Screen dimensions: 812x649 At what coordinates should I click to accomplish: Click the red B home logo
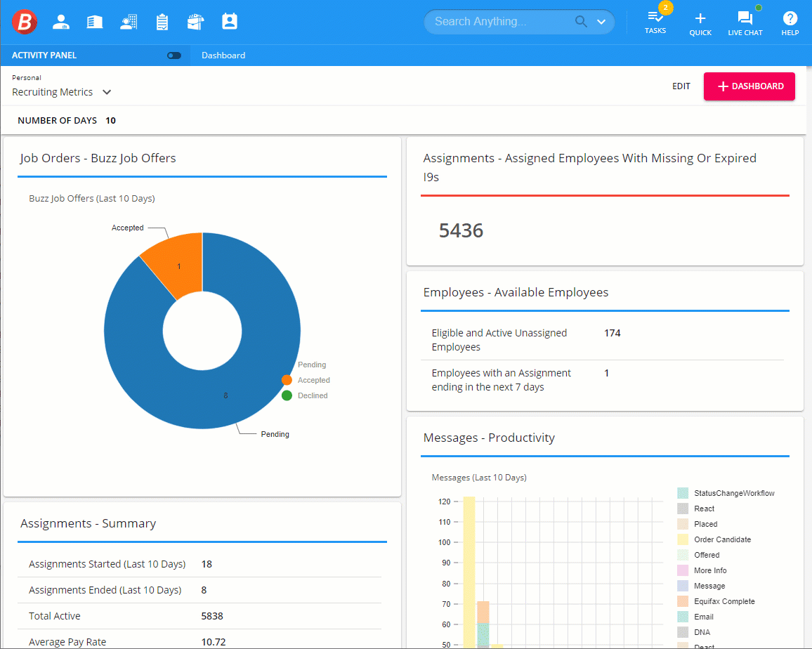pos(25,22)
